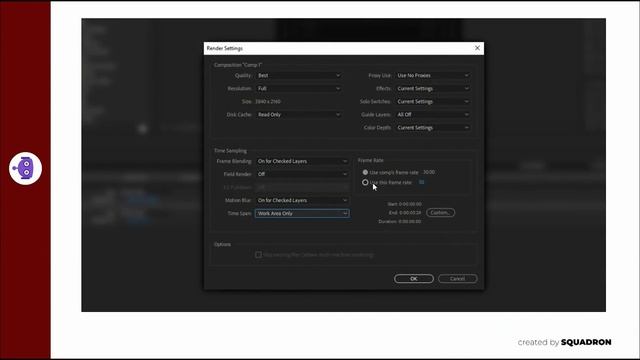Open the Color Depth dropdown
Screen dimensions: 640x360
tap(433, 128)
